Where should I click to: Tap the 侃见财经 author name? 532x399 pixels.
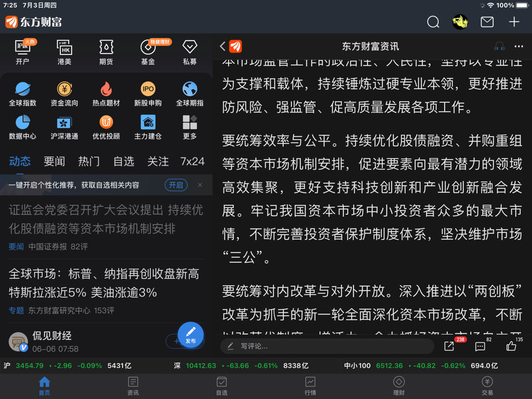[52, 336]
